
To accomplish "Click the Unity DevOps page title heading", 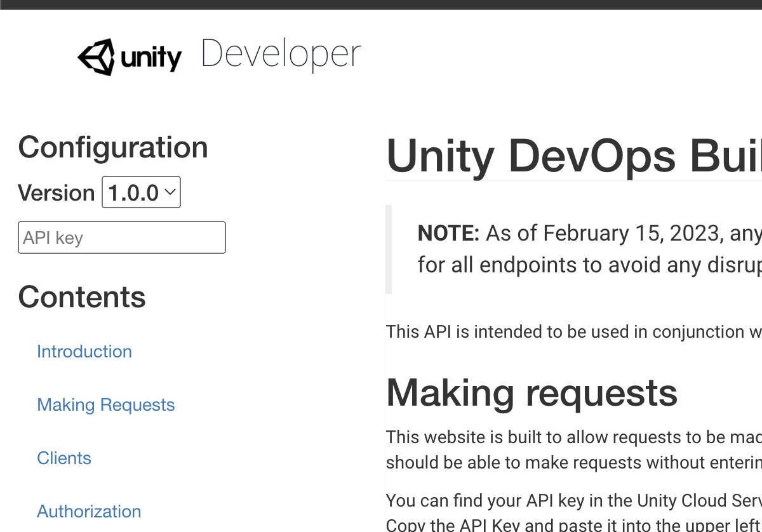I will 573,156.
